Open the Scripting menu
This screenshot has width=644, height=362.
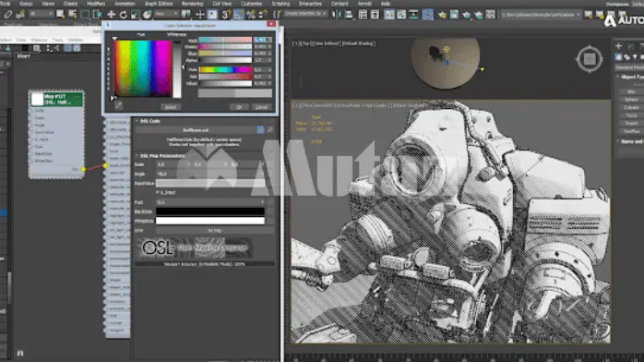[280, 4]
